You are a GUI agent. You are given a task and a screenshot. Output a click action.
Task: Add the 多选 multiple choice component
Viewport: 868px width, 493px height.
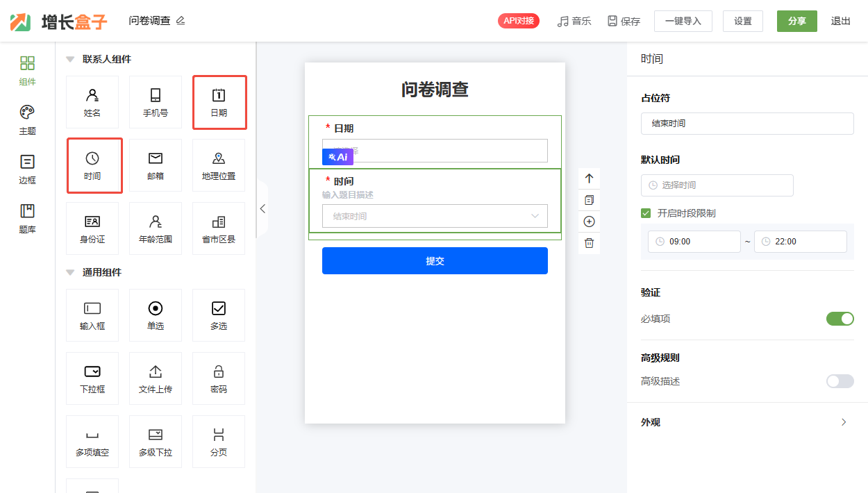point(219,315)
